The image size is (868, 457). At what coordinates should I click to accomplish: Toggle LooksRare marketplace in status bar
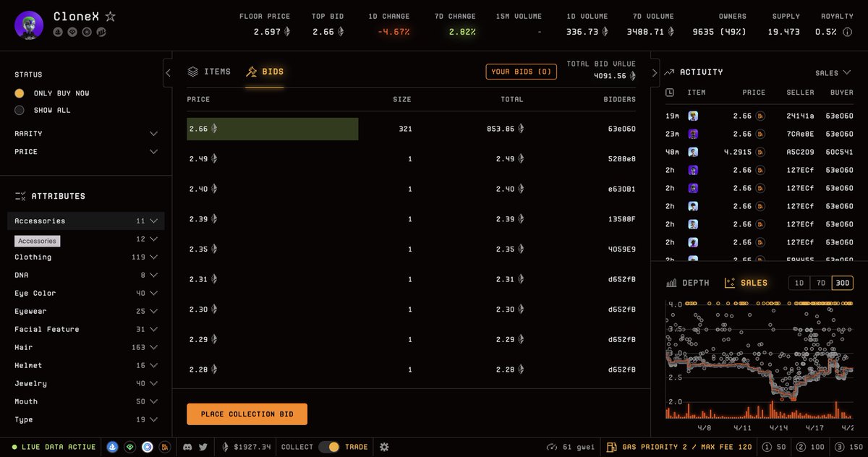(130, 447)
